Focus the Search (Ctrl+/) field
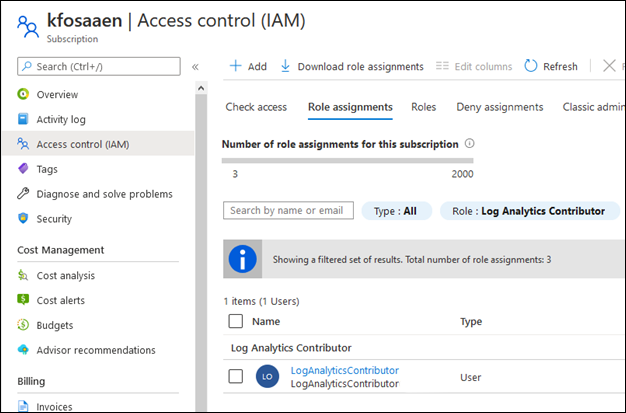The width and height of the screenshot is (626, 413). pos(99,66)
